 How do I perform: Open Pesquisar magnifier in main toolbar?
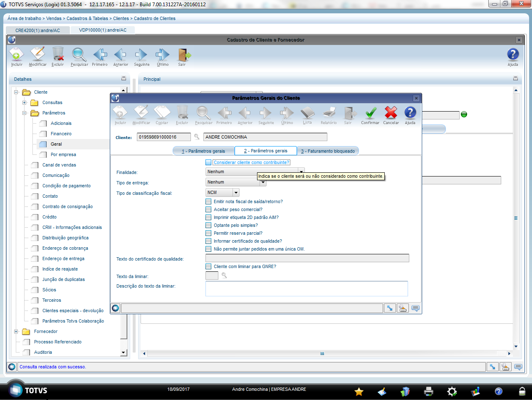click(79, 57)
